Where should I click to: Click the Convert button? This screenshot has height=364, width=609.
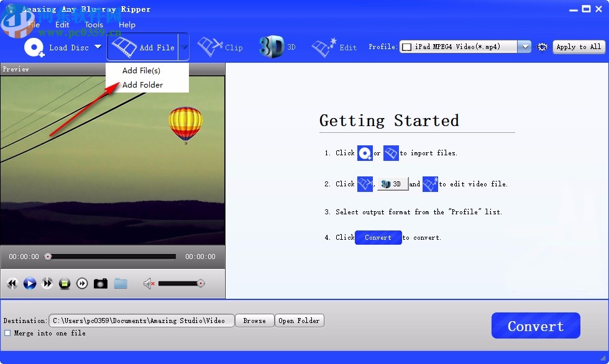pos(535,325)
